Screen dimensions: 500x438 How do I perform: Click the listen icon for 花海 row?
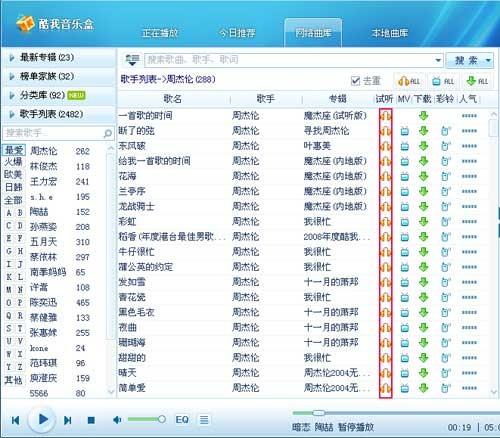385,176
